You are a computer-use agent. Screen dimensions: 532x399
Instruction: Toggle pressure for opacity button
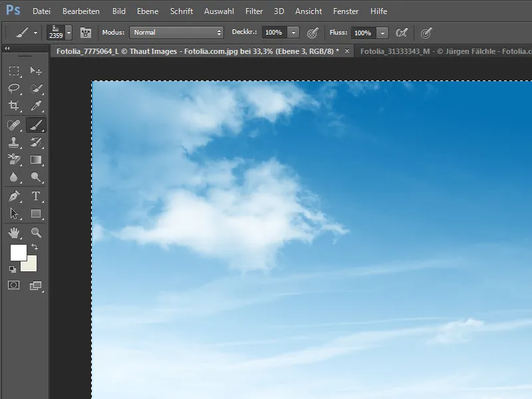tap(313, 33)
